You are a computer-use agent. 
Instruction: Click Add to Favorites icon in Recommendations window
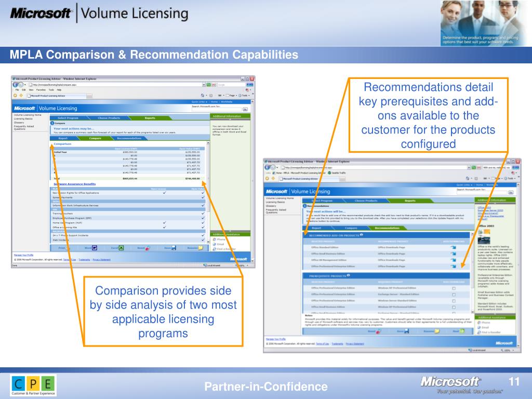(273, 179)
